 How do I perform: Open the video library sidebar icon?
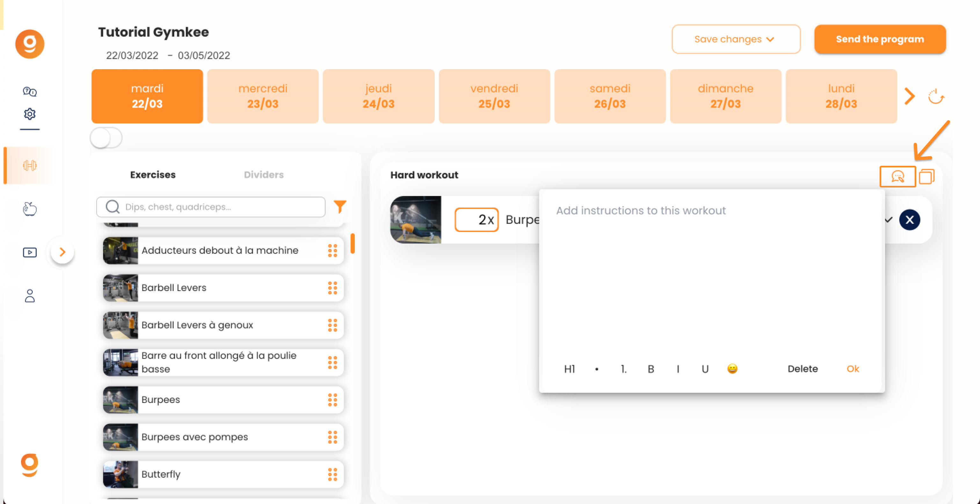pyautogui.click(x=30, y=252)
